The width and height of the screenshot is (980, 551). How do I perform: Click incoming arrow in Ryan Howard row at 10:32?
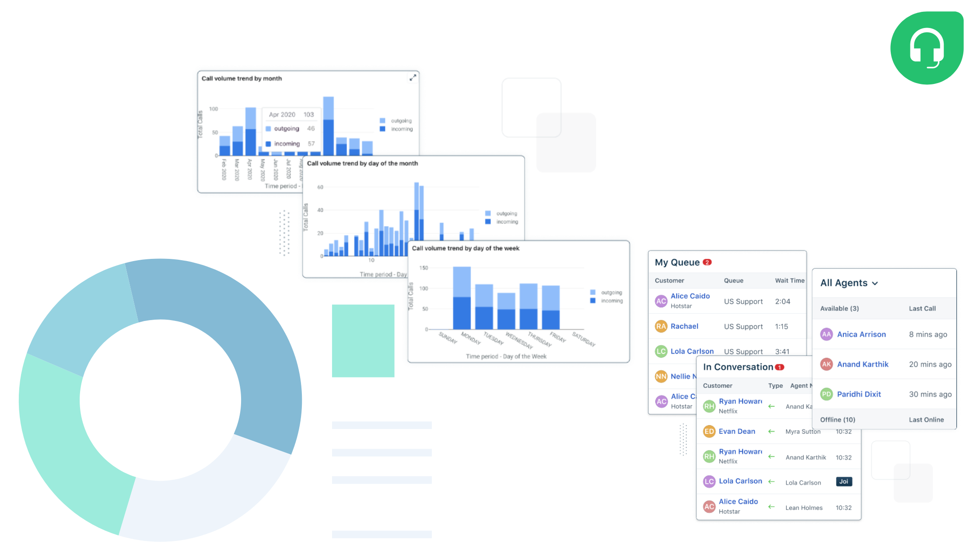[771, 457]
